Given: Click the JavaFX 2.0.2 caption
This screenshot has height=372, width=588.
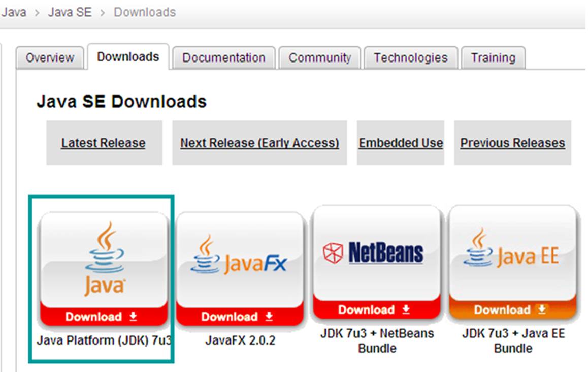Looking at the screenshot, I should (240, 340).
